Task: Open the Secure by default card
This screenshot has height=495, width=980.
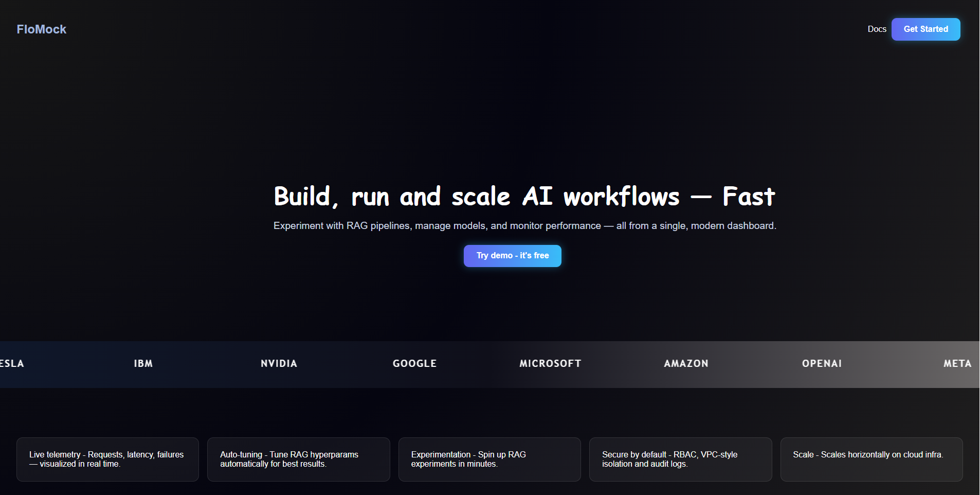Action: [x=680, y=459]
